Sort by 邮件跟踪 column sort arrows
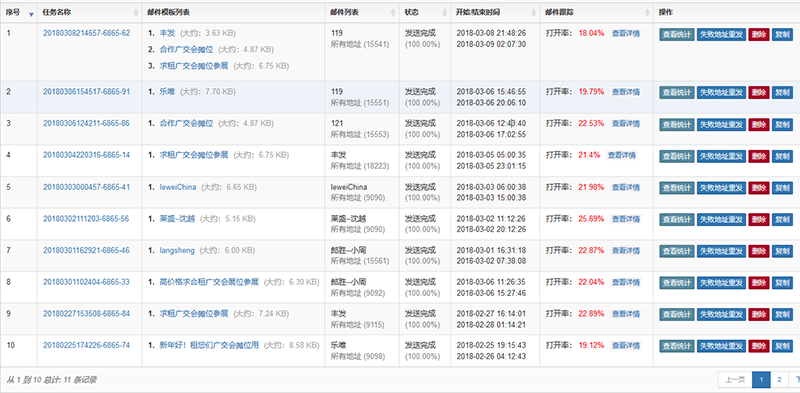 pyautogui.click(x=647, y=13)
